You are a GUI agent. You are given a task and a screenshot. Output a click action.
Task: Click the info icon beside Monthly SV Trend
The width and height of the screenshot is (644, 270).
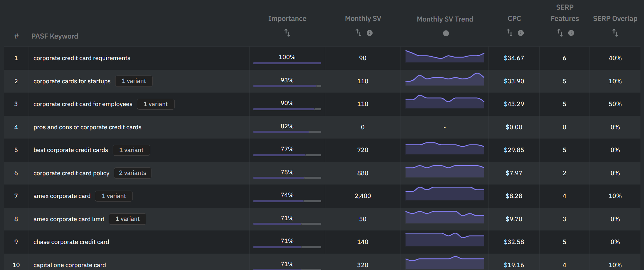click(x=446, y=32)
